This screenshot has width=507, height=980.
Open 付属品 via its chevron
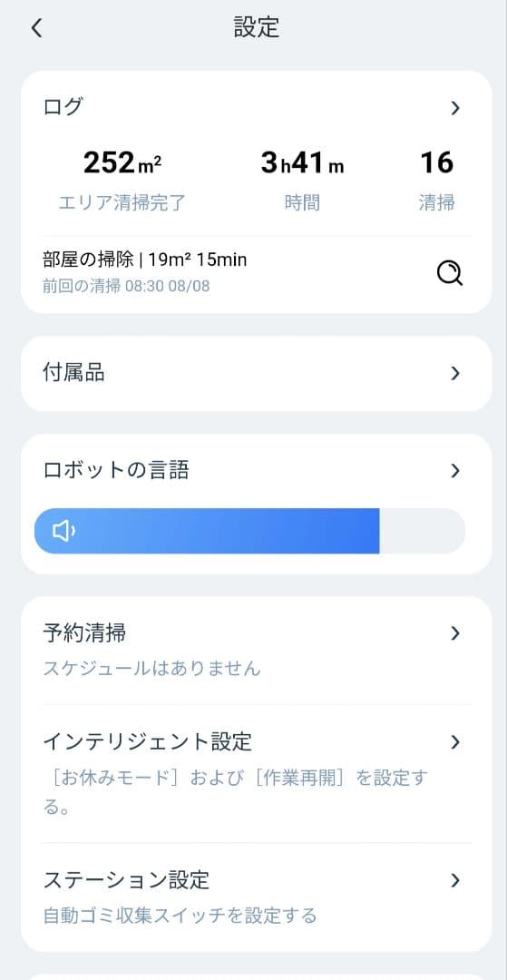pos(455,373)
